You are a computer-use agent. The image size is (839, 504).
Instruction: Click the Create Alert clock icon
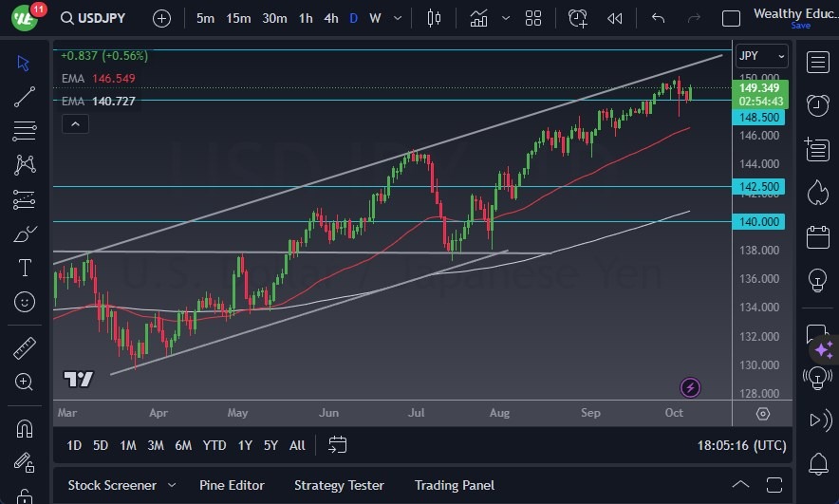tap(578, 18)
